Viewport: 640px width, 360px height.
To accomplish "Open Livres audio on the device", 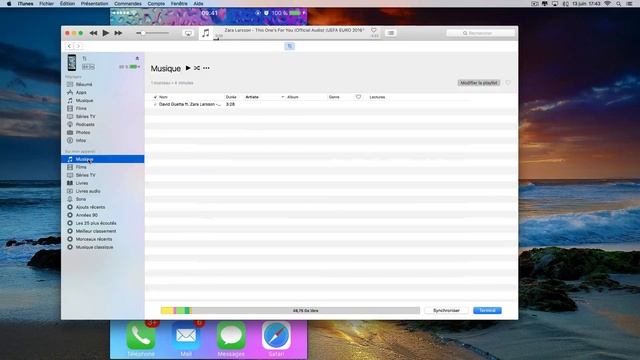I will tap(88, 191).
